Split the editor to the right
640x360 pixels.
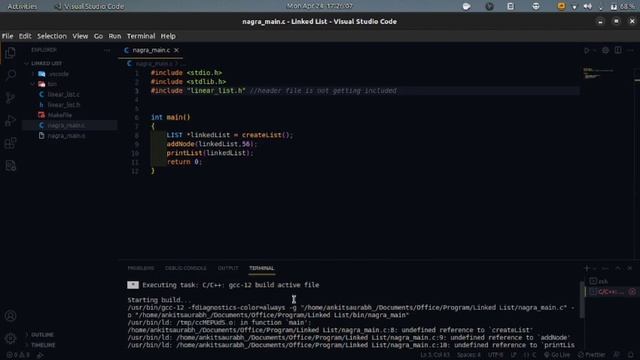(x=618, y=50)
